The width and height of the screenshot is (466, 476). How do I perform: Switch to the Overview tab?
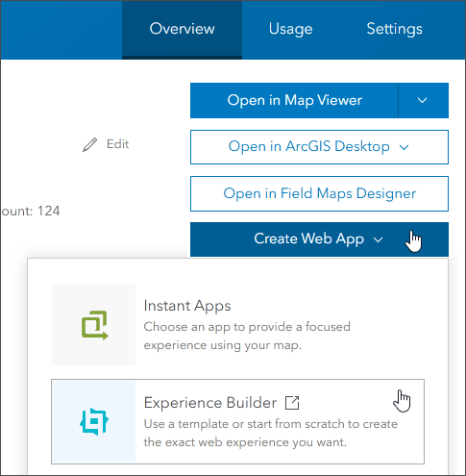[x=182, y=29]
